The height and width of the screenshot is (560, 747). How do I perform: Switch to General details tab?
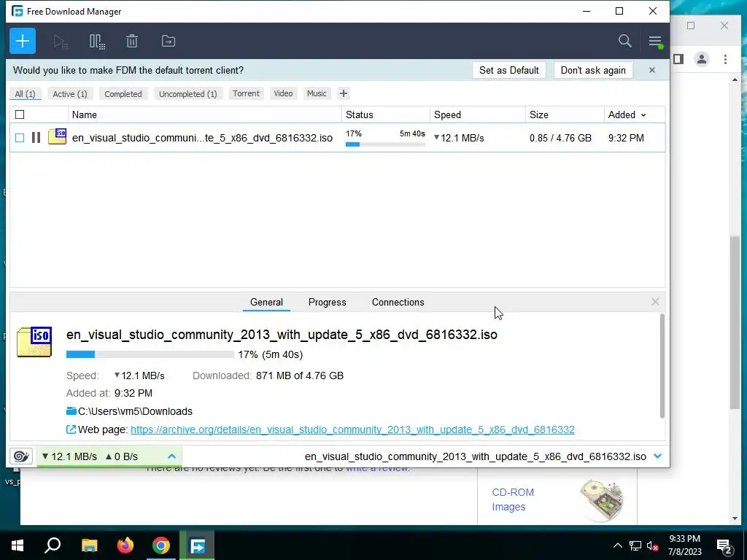pos(266,303)
